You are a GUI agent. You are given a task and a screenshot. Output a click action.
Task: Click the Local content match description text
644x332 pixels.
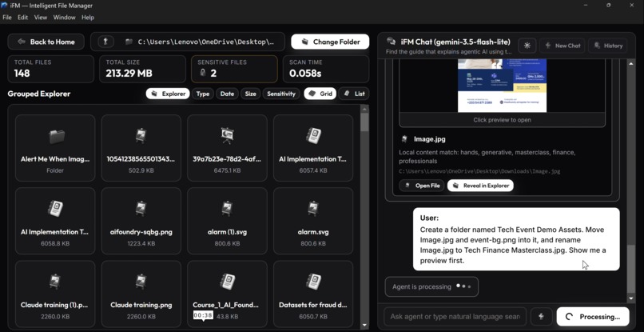(487, 157)
